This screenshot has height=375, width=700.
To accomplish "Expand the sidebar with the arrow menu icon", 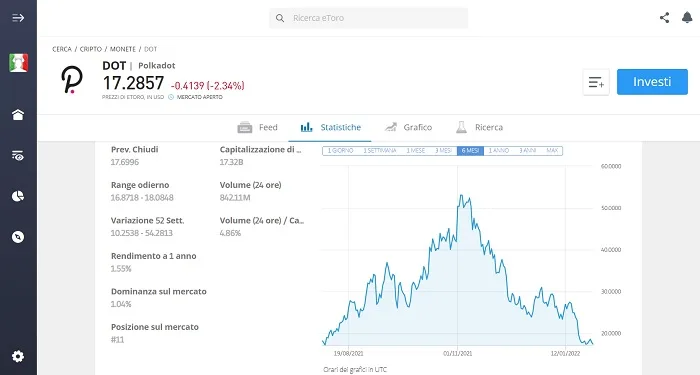I will click(x=18, y=18).
